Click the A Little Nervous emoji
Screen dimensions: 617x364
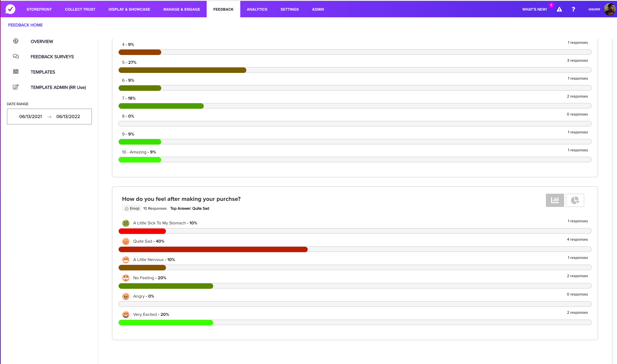point(126,259)
